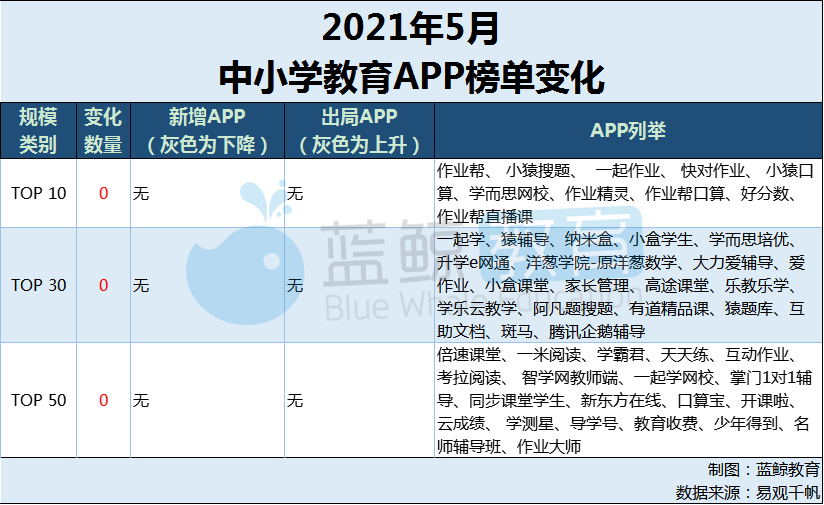
Task: Click the red 0 in TOP 50 row
Action: coord(103,400)
